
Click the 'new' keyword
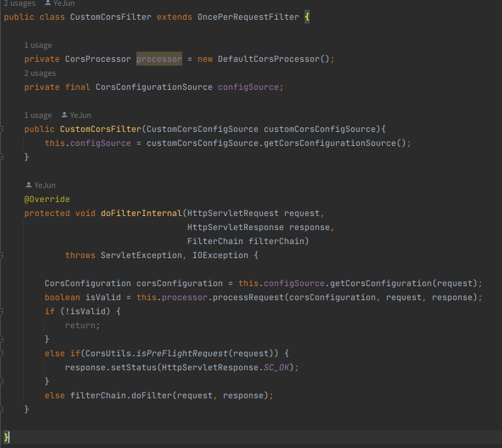[205, 59]
